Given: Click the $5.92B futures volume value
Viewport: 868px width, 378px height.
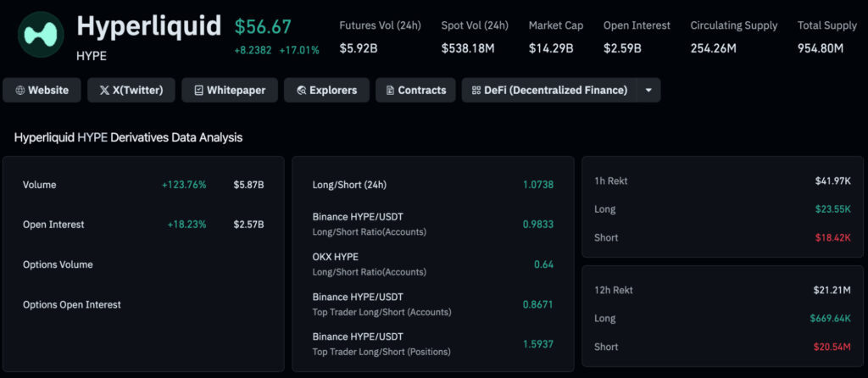Looking at the screenshot, I should tap(359, 48).
